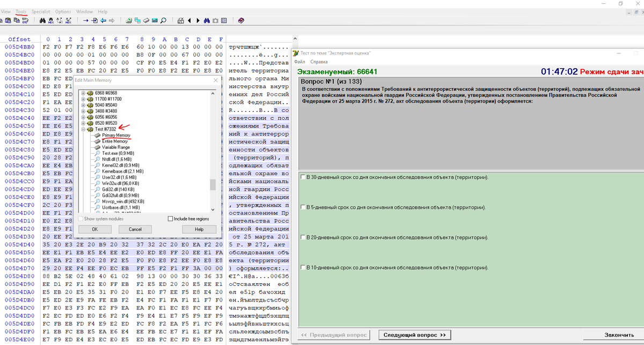644x345 pixels.
Task: Select Test.exe (0,9 MB) module
Action: (118, 153)
